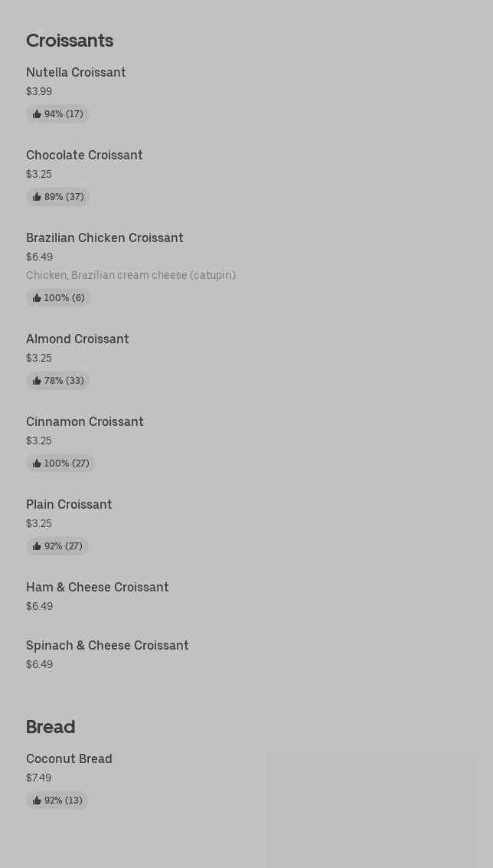Image resolution: width=493 pixels, height=868 pixels.
Task: Open the Plain Croissant item
Action: tap(69, 505)
